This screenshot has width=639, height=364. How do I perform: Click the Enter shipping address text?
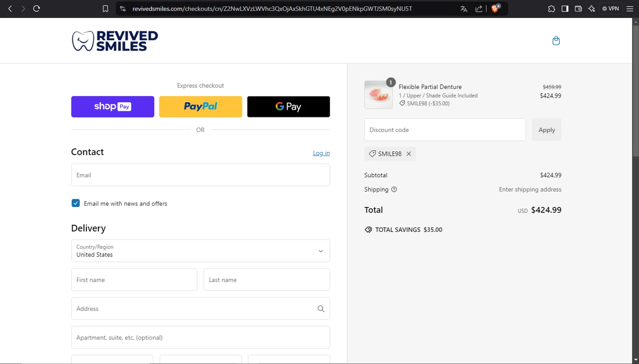(x=530, y=189)
